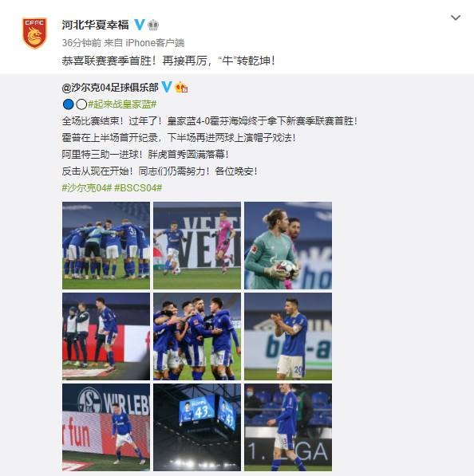Click the orange crown member badge after Schalke
This screenshot has height=476, width=474.
(x=181, y=88)
